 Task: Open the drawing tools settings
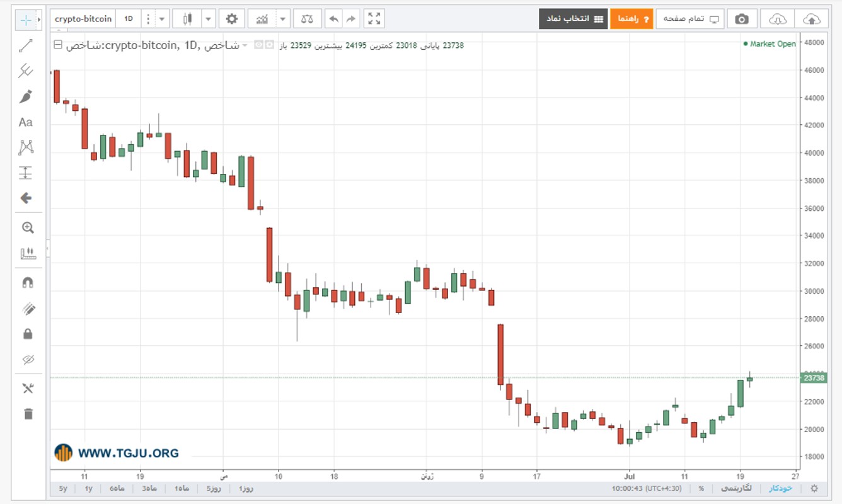click(28, 389)
